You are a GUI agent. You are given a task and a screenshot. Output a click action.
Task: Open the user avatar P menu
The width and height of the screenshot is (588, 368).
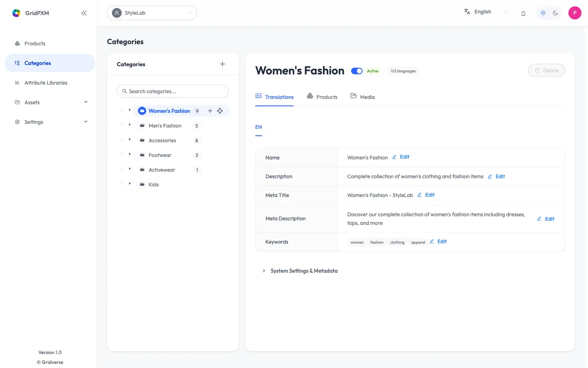[575, 13]
